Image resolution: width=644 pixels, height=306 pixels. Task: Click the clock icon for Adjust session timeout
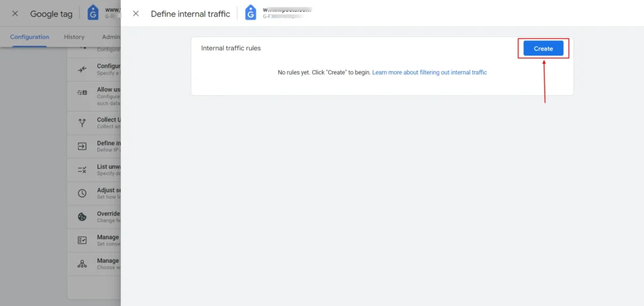click(x=82, y=193)
